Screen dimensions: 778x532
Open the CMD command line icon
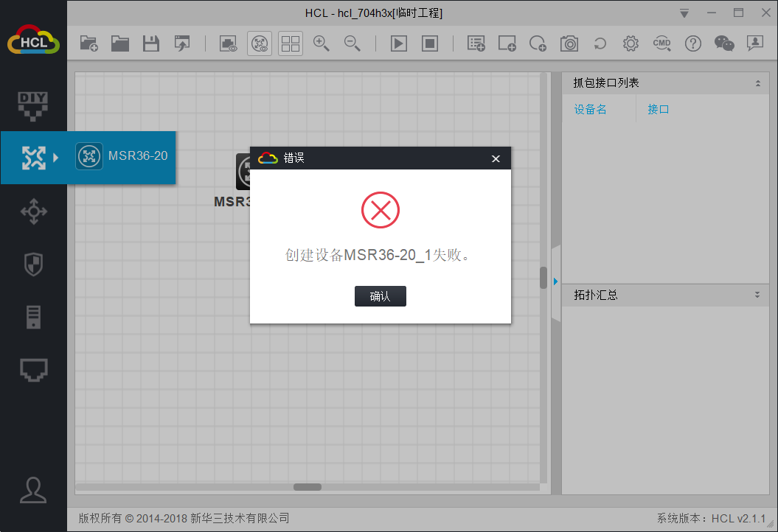(x=662, y=43)
